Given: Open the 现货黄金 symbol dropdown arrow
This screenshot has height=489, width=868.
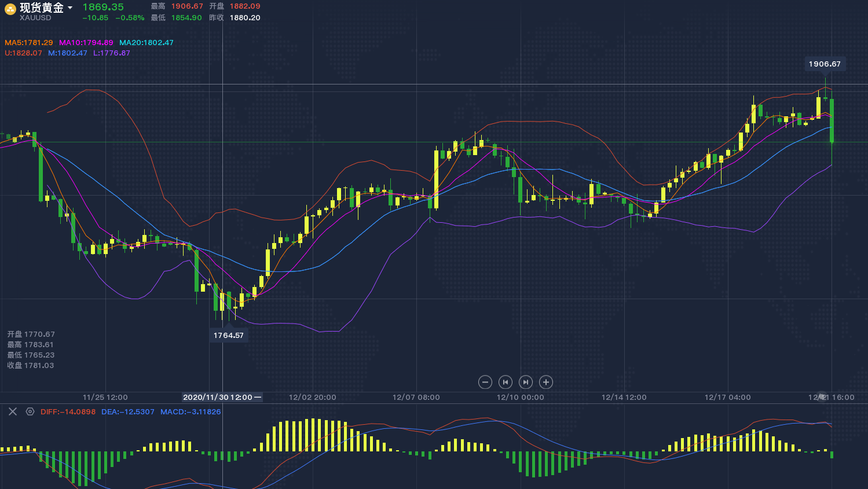Looking at the screenshot, I should pyautogui.click(x=70, y=8).
